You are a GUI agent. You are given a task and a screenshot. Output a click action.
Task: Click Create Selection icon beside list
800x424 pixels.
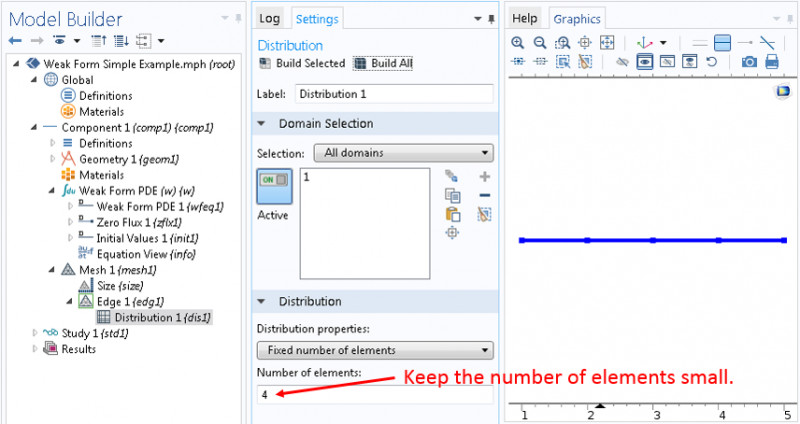(452, 177)
